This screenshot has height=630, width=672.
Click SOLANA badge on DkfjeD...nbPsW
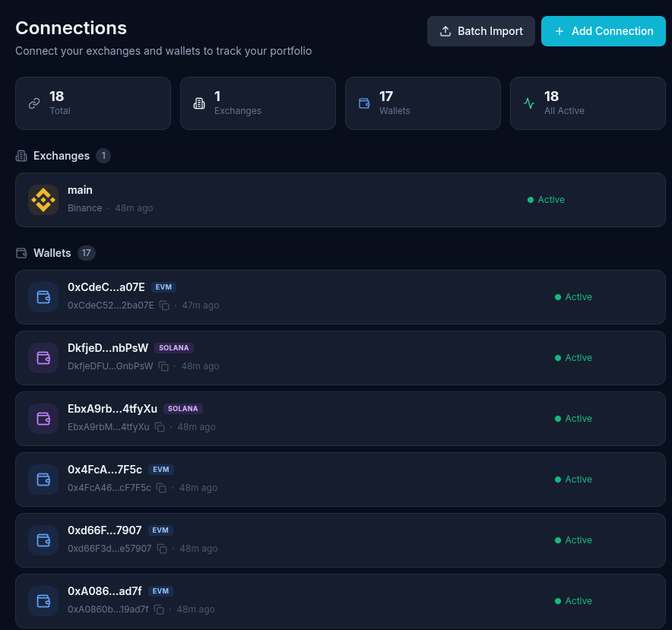[174, 348]
